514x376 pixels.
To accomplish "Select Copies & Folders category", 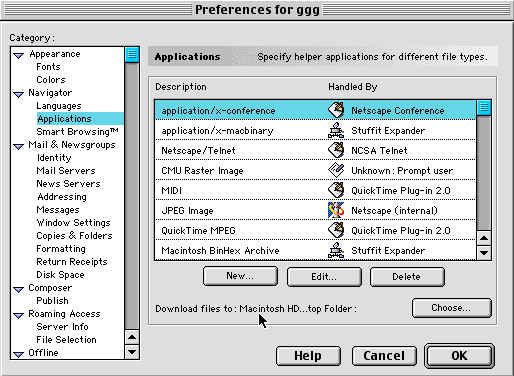I will [x=74, y=236].
